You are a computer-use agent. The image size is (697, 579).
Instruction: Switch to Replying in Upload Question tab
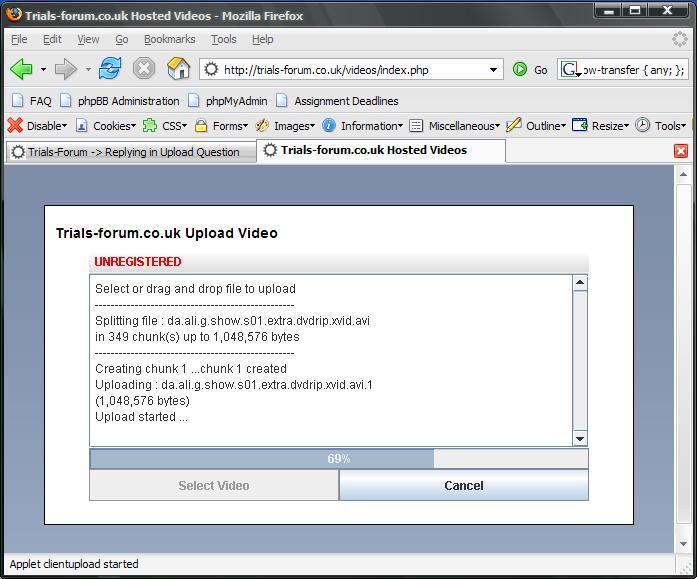tap(131, 152)
